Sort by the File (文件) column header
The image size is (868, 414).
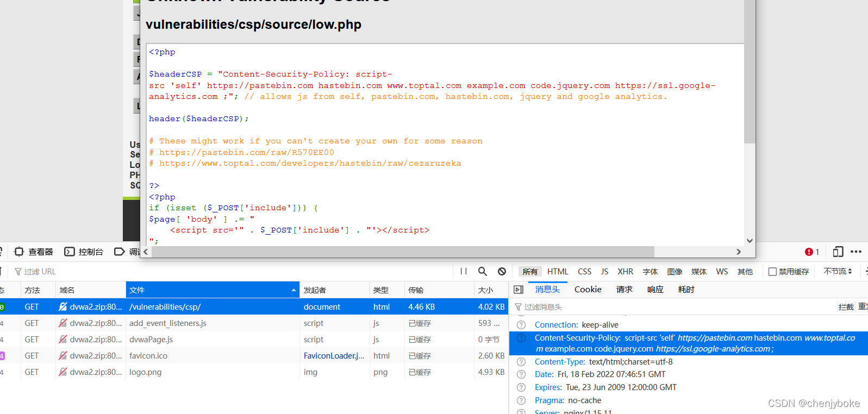pos(213,290)
